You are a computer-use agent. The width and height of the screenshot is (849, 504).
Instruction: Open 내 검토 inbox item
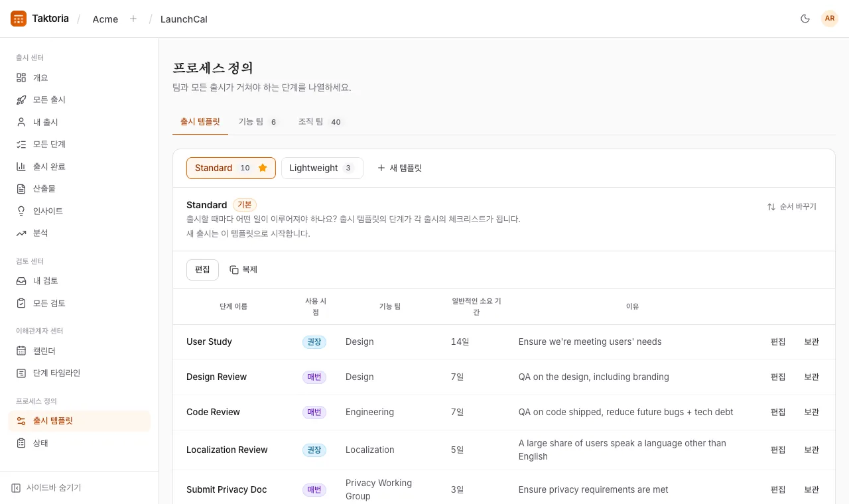pyautogui.click(x=80, y=281)
